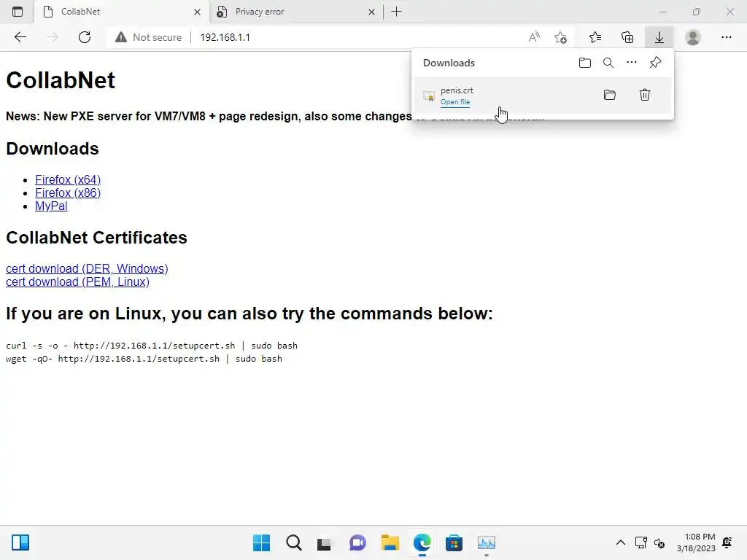Download Firefox (x64)
Viewport: 747px width, 560px height.
coord(68,179)
